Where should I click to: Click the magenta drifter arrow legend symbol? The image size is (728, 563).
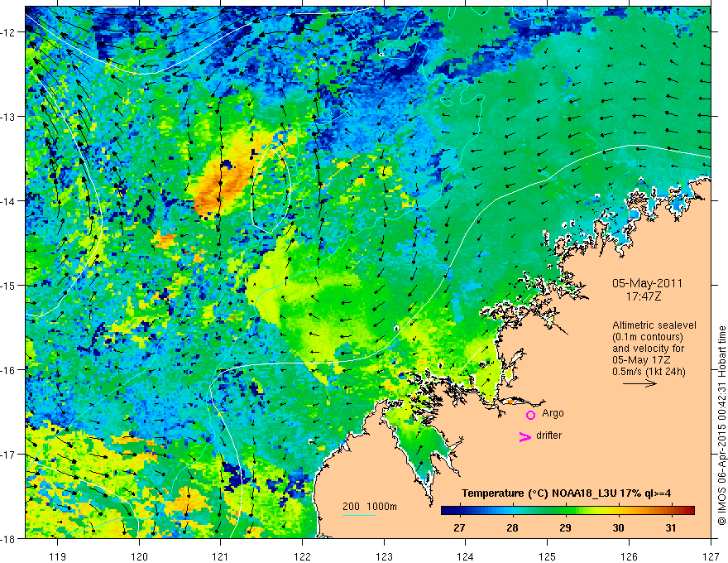point(525,436)
